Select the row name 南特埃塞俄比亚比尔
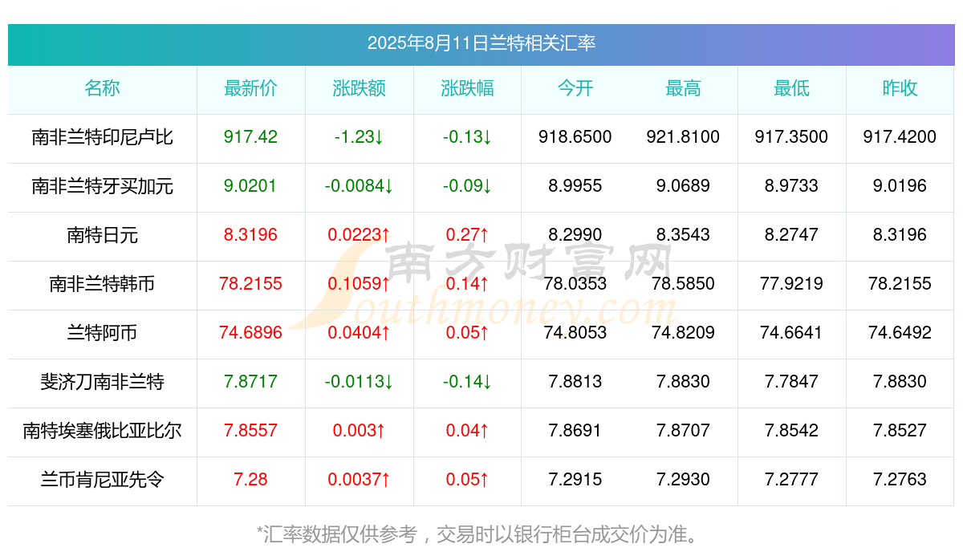 tap(102, 431)
